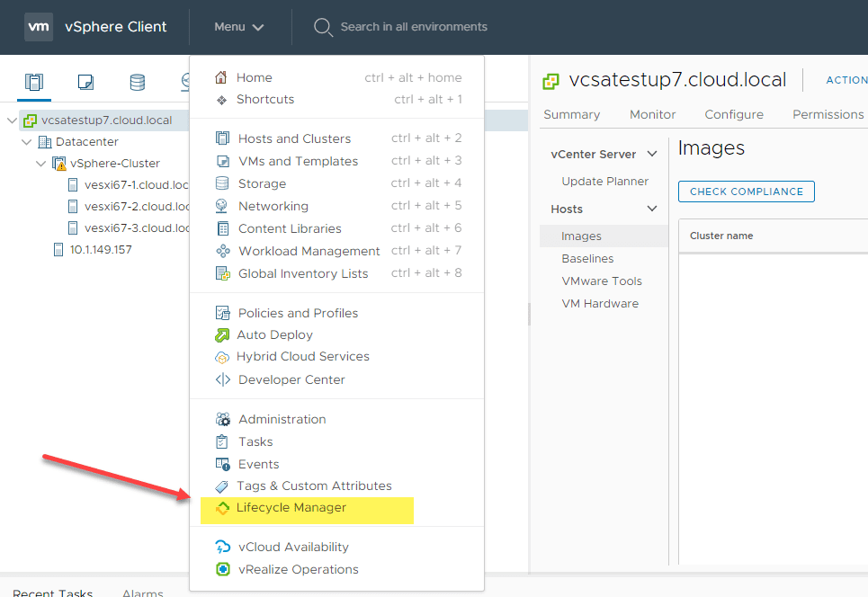
Task: Collapse the Hosts section chevron
Action: [652, 209]
